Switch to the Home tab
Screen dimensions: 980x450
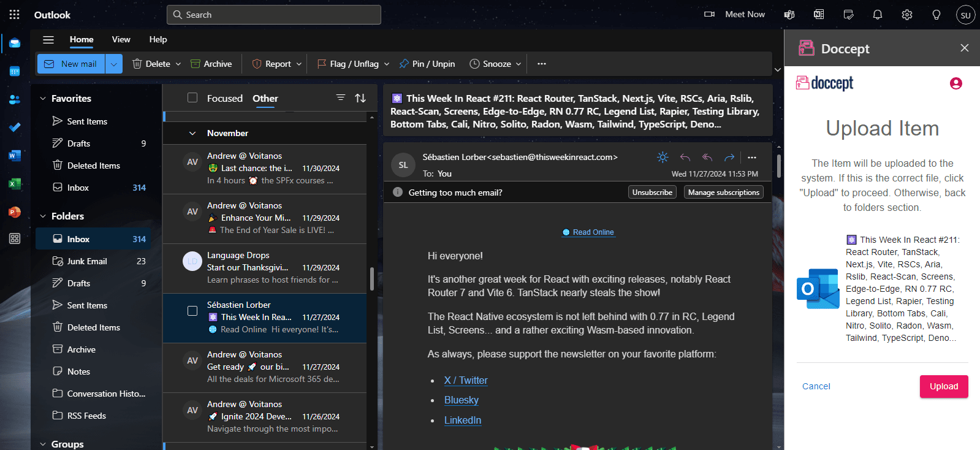point(82,39)
